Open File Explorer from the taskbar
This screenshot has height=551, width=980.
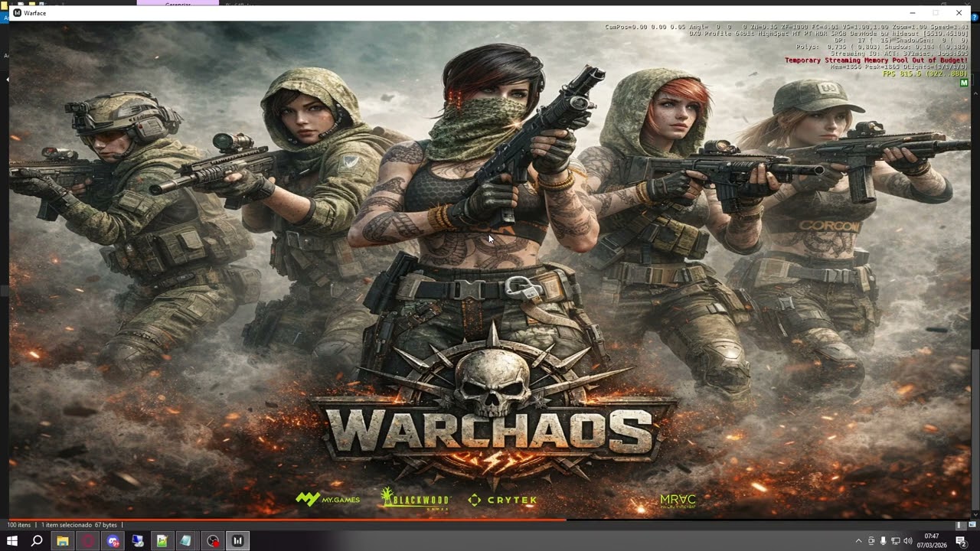[x=62, y=541]
